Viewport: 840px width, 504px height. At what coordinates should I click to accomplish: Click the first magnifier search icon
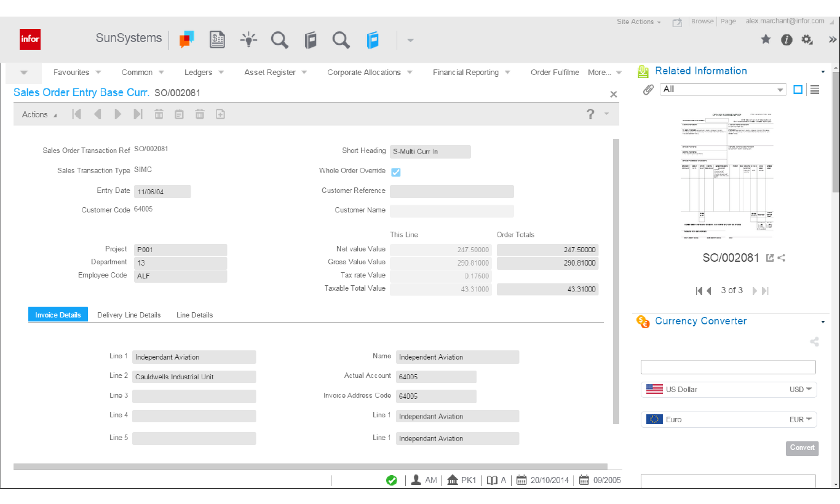click(280, 41)
